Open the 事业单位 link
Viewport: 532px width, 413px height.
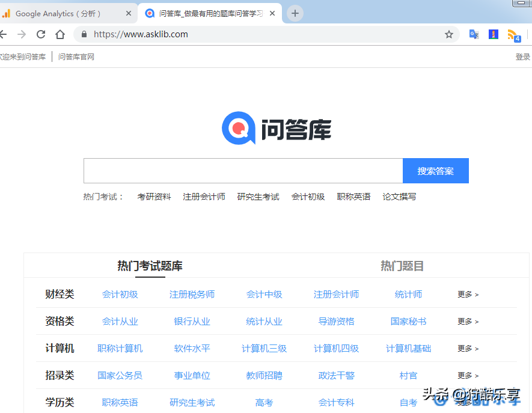[192, 376]
